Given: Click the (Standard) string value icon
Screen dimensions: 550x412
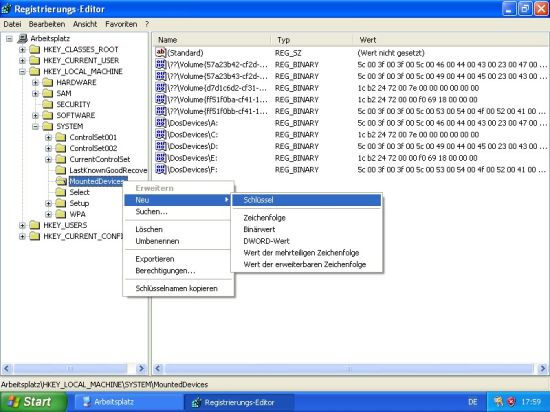Looking at the screenshot, I should pos(160,53).
